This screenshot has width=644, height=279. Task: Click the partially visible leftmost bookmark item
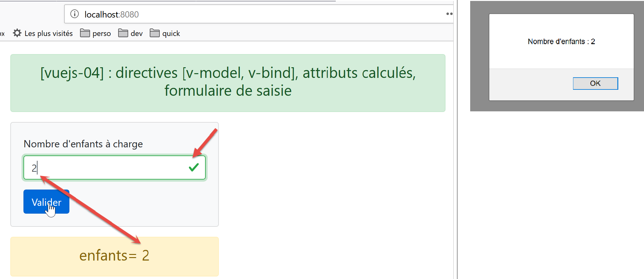pos(2,33)
